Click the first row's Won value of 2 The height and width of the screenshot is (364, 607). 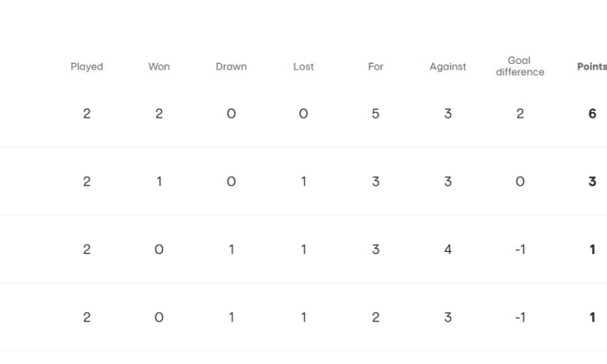pyautogui.click(x=159, y=114)
